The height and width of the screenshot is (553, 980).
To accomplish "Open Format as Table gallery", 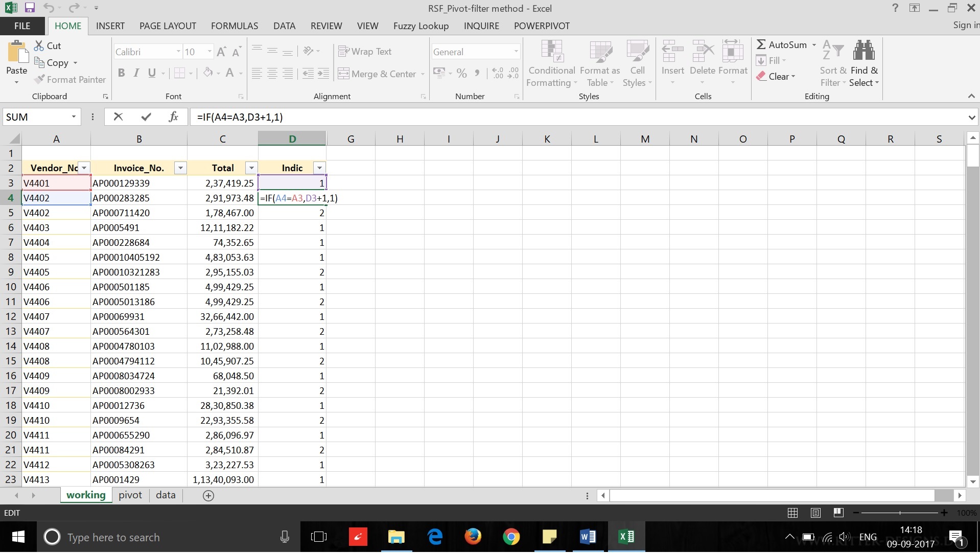I will (600, 63).
